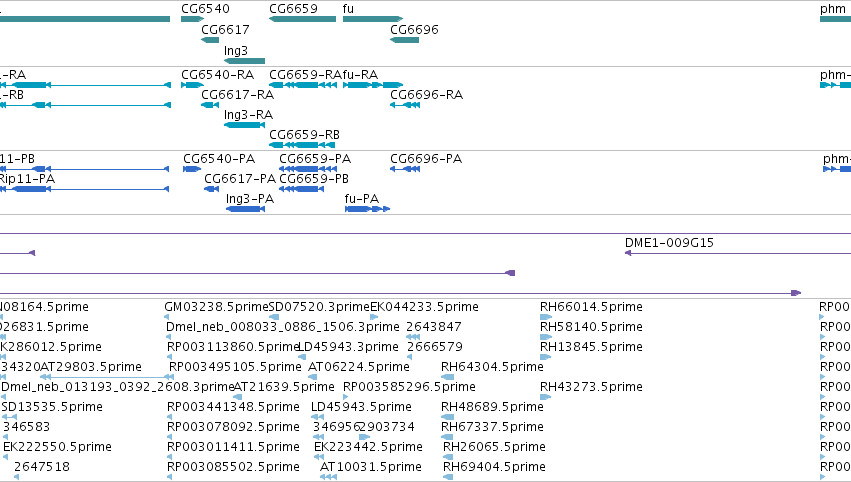Select the SD07520.3prime EST label

pyautogui.click(x=320, y=307)
